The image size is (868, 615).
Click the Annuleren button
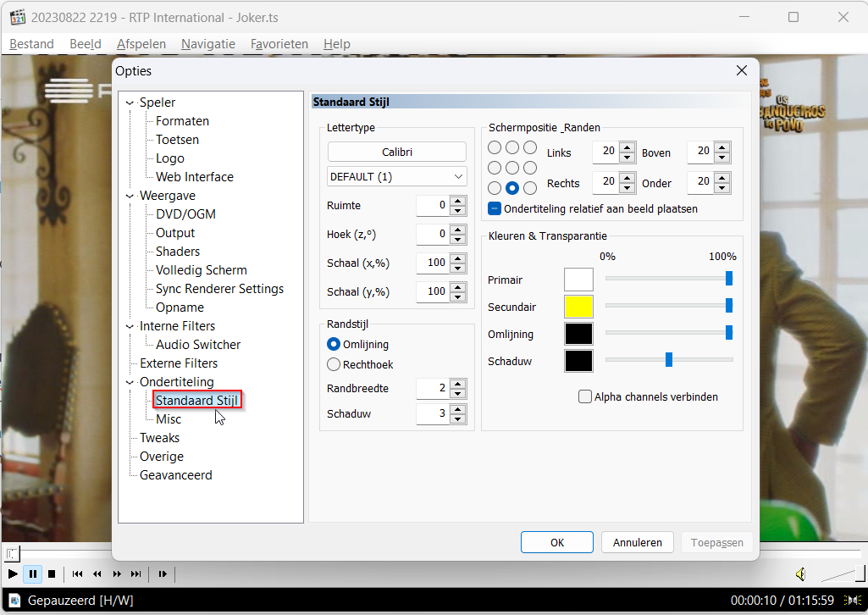(637, 542)
